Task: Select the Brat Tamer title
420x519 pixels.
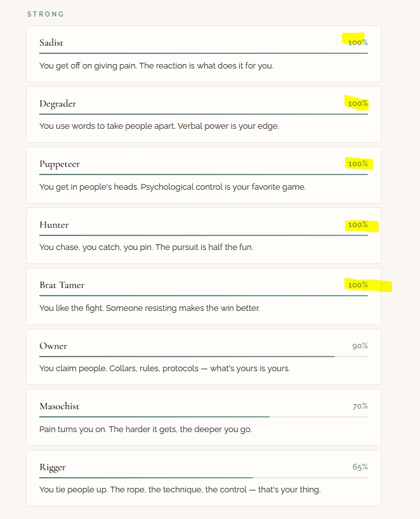Action: pos(62,285)
